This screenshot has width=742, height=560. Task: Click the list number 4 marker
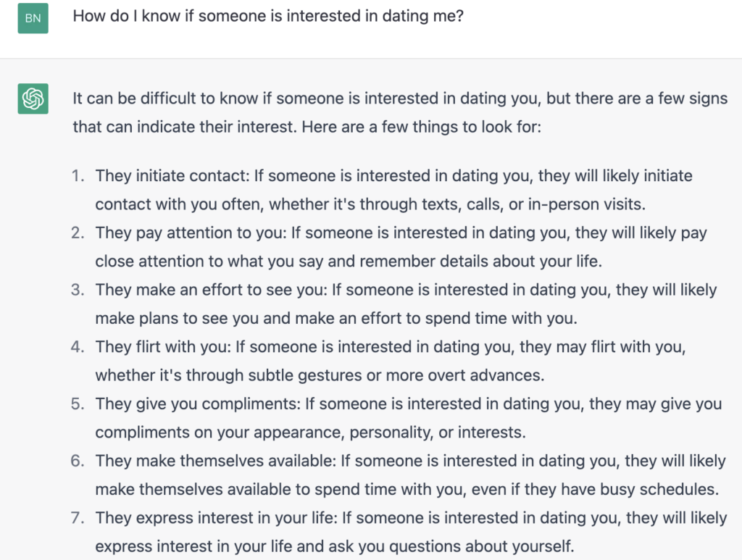click(x=78, y=347)
